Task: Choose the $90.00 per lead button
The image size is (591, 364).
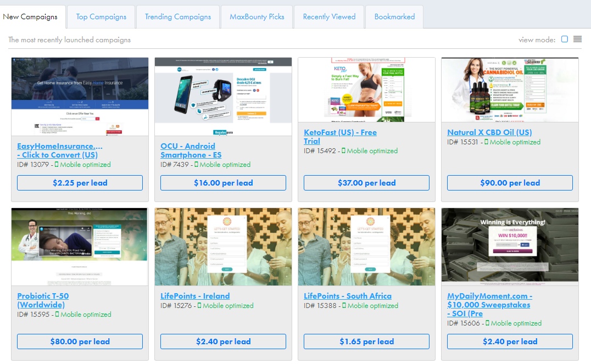Action: [510, 183]
